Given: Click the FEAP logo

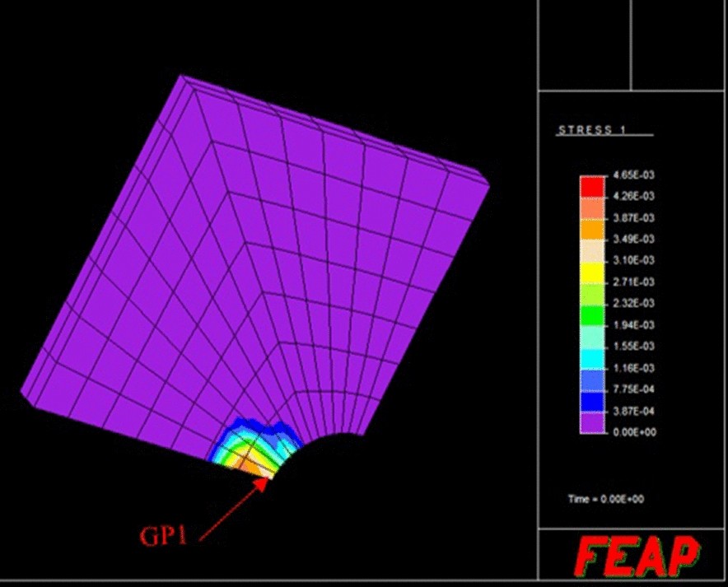Looking at the screenshot, I should click(x=637, y=556).
